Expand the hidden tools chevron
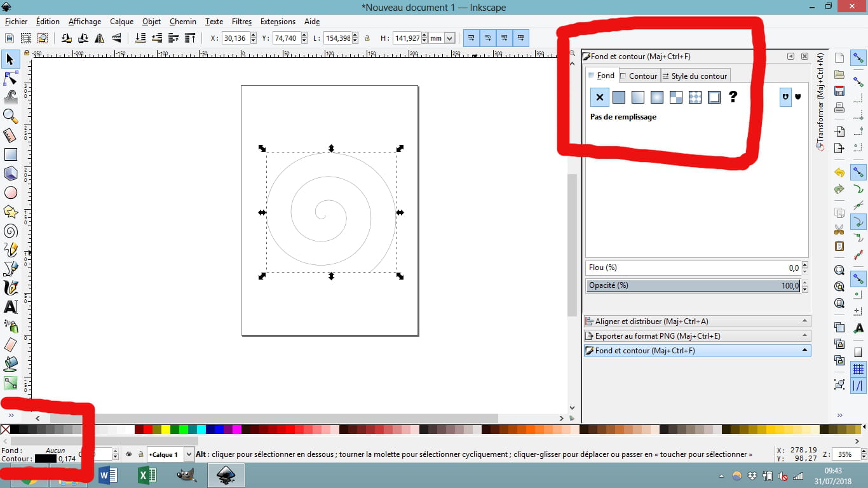Screen dimensions: 868x488 [11, 415]
